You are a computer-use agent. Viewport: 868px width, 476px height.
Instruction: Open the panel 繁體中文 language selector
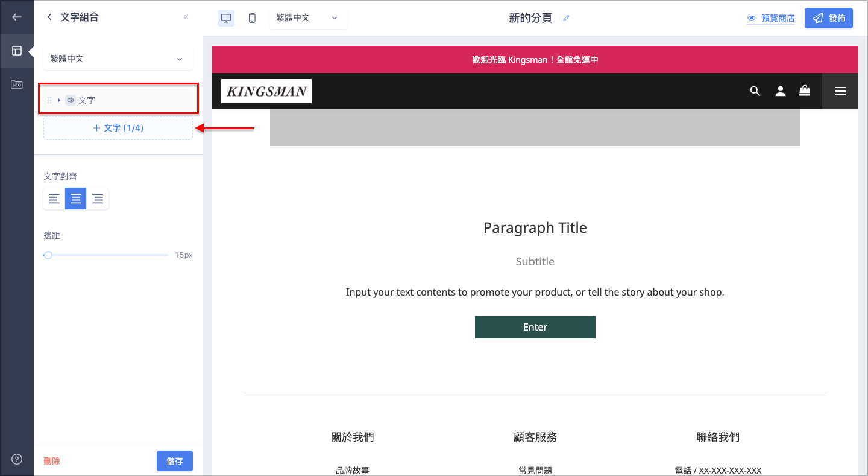(x=118, y=59)
